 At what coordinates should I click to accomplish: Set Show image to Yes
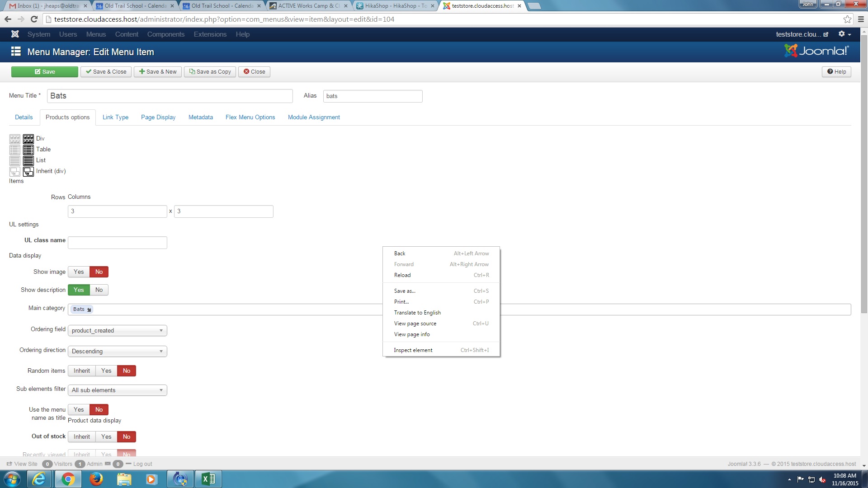pyautogui.click(x=79, y=272)
